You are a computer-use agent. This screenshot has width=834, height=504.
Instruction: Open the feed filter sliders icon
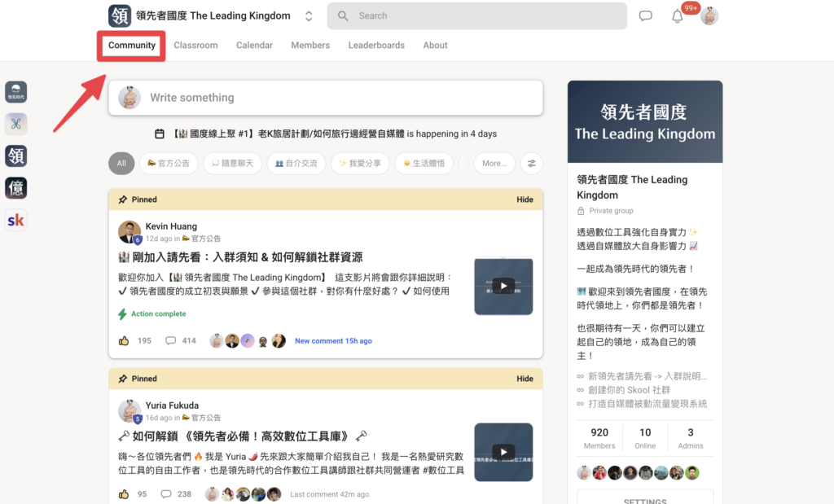click(531, 163)
